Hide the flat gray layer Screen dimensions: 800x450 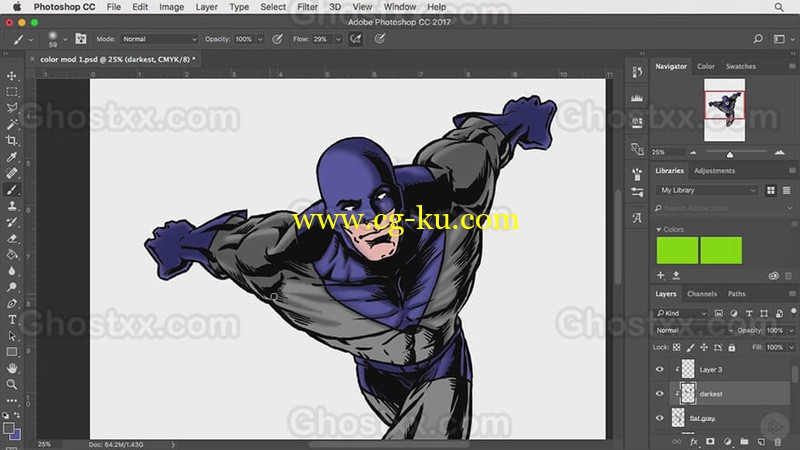pos(660,418)
